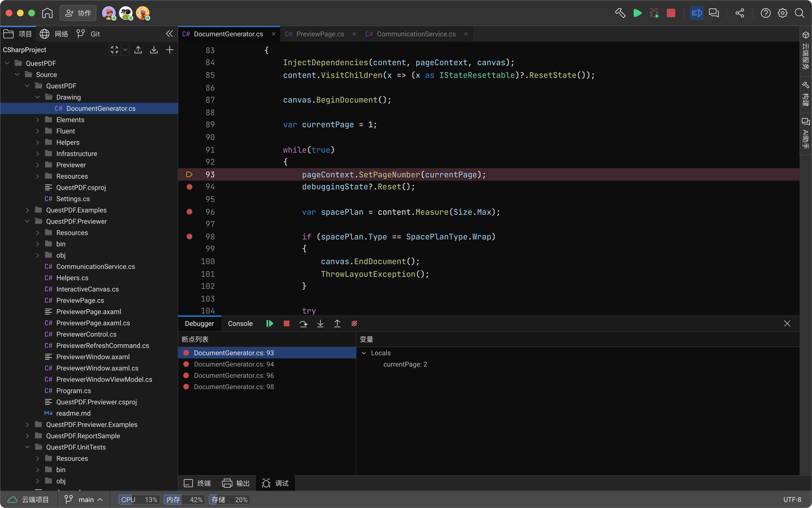This screenshot has width=812, height=508.
Task: Click the upload icon in project header
Action: (138, 50)
